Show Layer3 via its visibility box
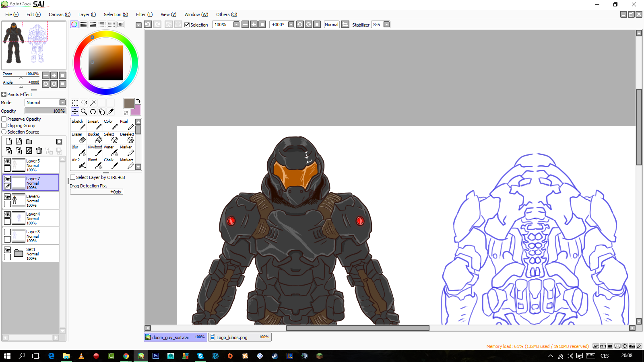The width and height of the screenshot is (644, 362). pyautogui.click(x=7, y=232)
